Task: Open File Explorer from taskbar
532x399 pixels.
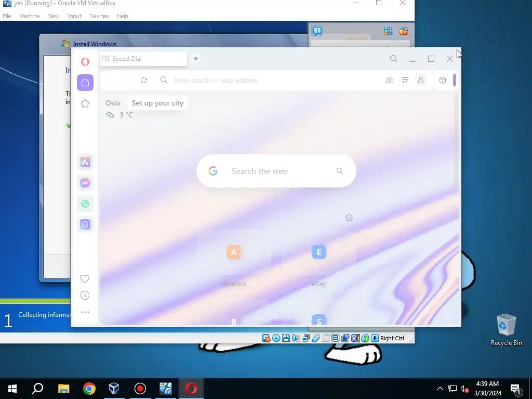Action: pos(63,389)
